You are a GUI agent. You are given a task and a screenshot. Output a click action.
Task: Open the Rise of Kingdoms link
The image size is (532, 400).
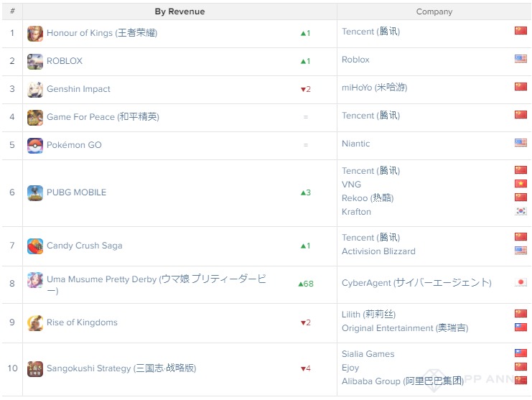82,322
